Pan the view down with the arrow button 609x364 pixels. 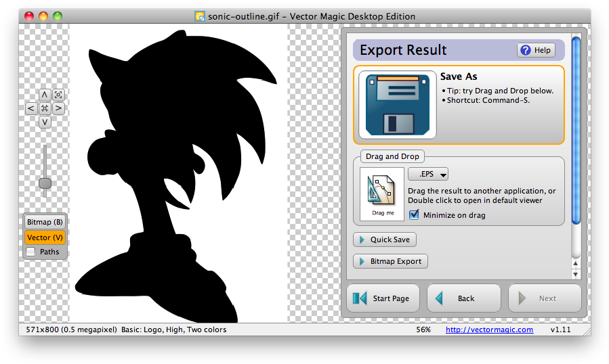tap(45, 122)
